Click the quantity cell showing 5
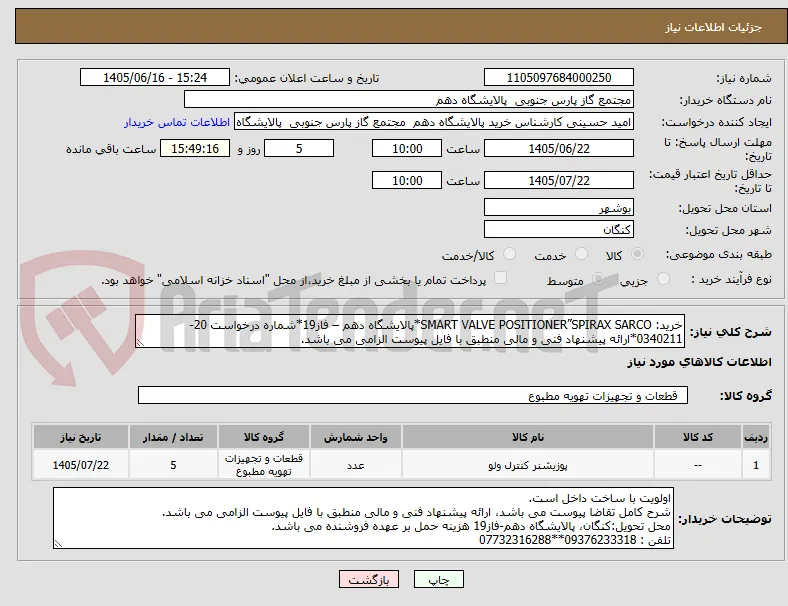Viewport: 788px width, 606px height. [x=173, y=465]
